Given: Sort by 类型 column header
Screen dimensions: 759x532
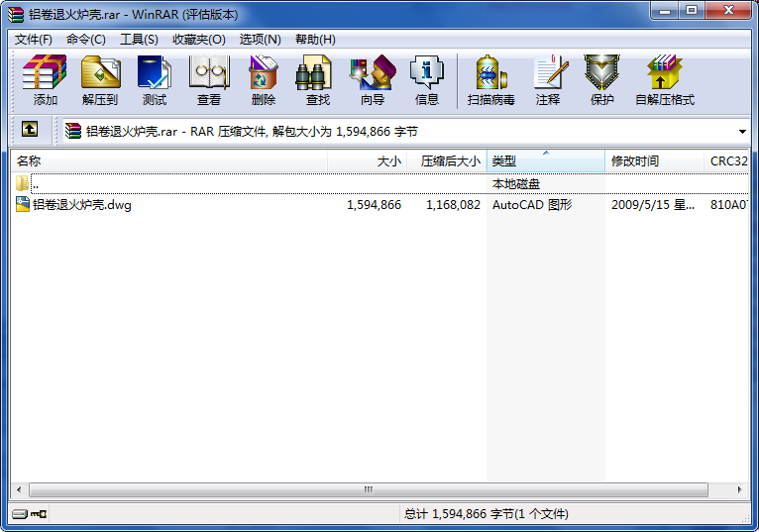Looking at the screenshot, I should click(x=546, y=161).
